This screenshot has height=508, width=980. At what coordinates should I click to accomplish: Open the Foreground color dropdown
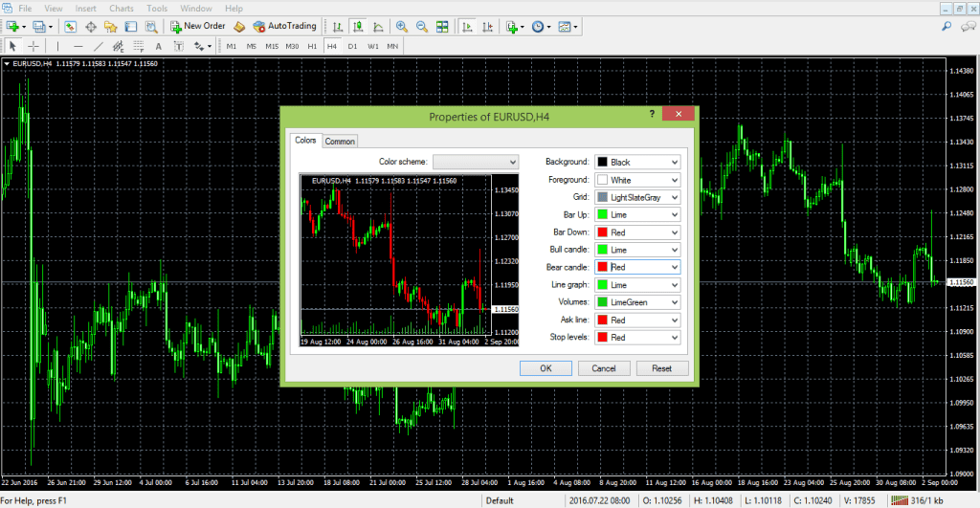636,180
